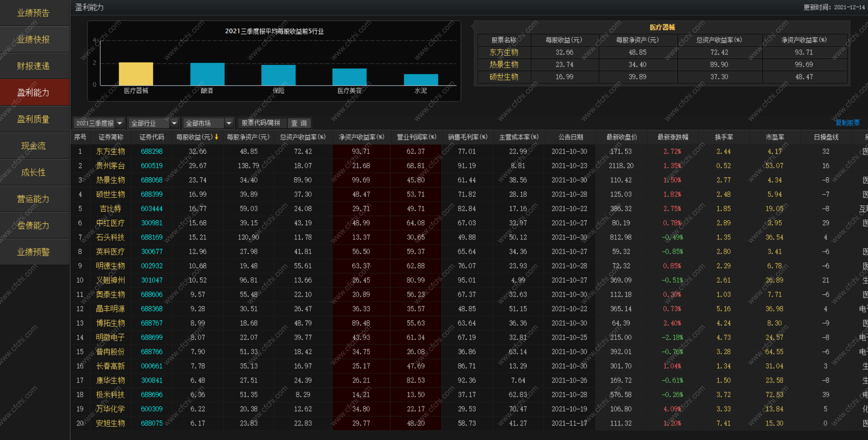Viewport: 868px width, 440px height.
Task: Select the 现金流 sidebar item
Action: tap(33, 146)
